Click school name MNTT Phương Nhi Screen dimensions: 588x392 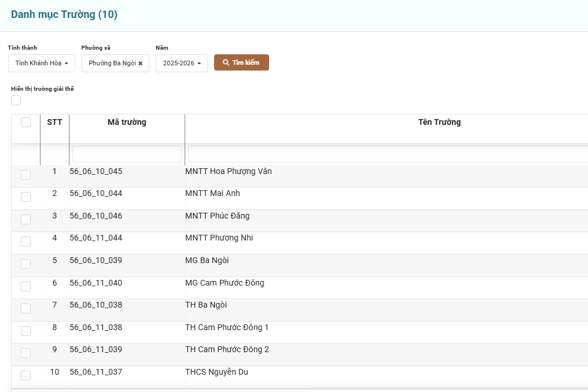point(219,238)
